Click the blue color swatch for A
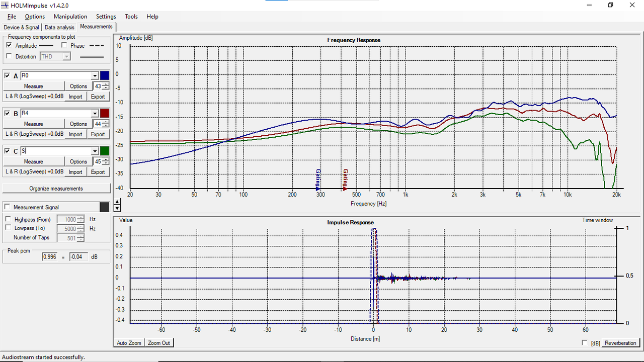Image resolution: width=644 pixels, height=362 pixels. 105,75
